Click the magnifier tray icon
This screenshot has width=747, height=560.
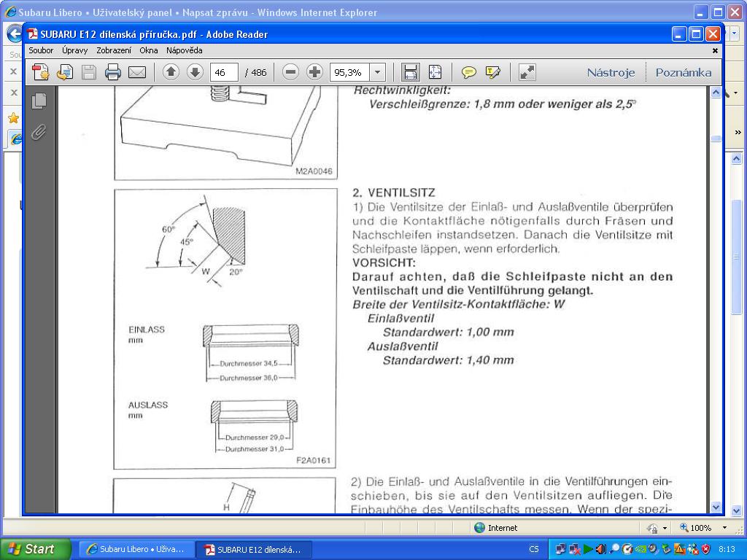click(x=614, y=549)
